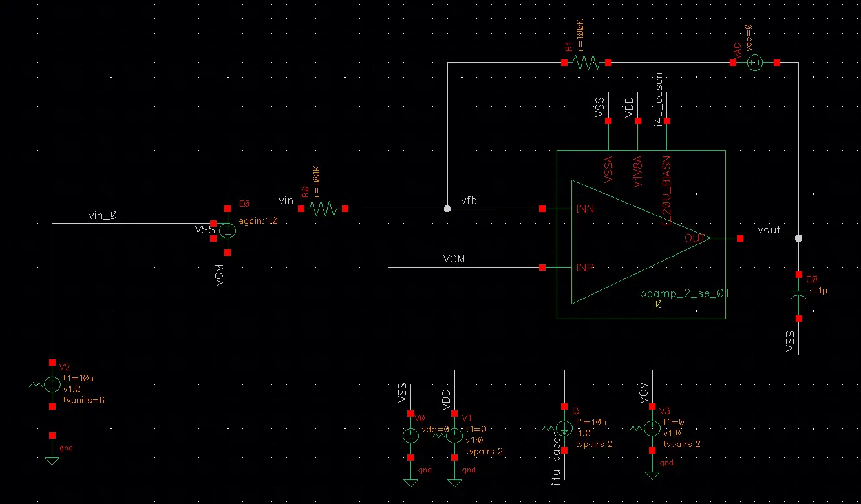The image size is (861, 504).
Task: Click the VSS label below capacitor C0
Action: coord(790,341)
